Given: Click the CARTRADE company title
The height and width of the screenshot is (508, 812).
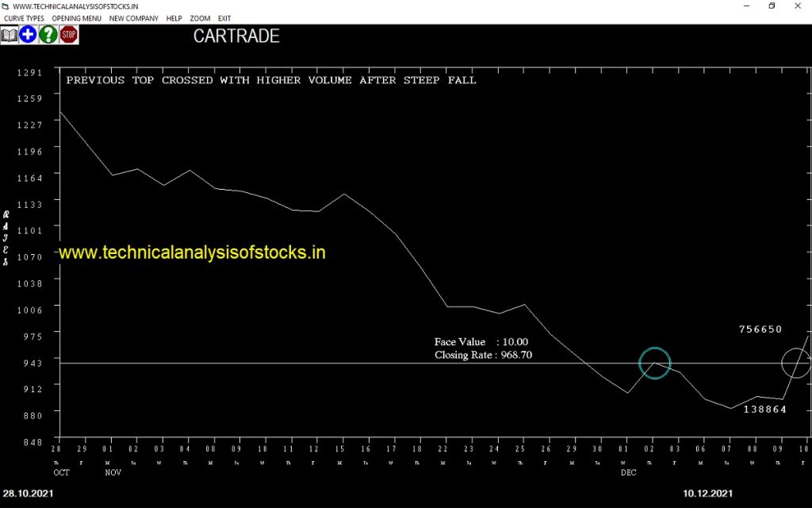Looking at the screenshot, I should tap(236, 37).
